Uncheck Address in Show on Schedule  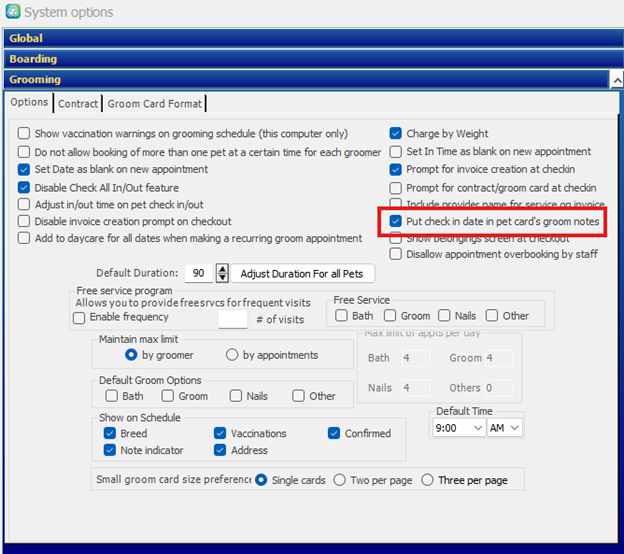pyautogui.click(x=220, y=450)
